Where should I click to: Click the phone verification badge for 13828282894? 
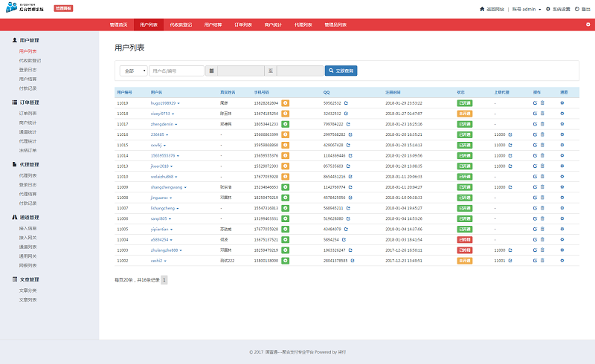click(x=286, y=103)
